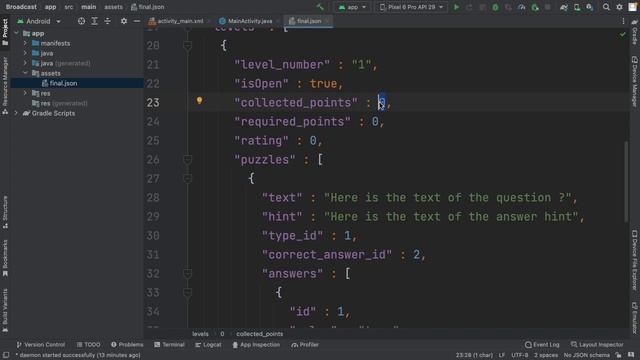The height and width of the screenshot is (360, 640).
Task: Select the final.json editor tab
Action: [x=308, y=21]
